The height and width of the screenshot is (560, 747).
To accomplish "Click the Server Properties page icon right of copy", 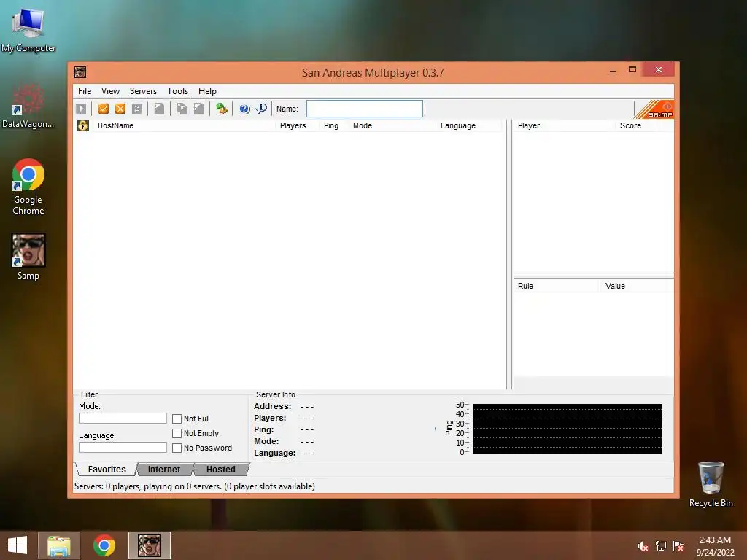I will click(x=198, y=109).
